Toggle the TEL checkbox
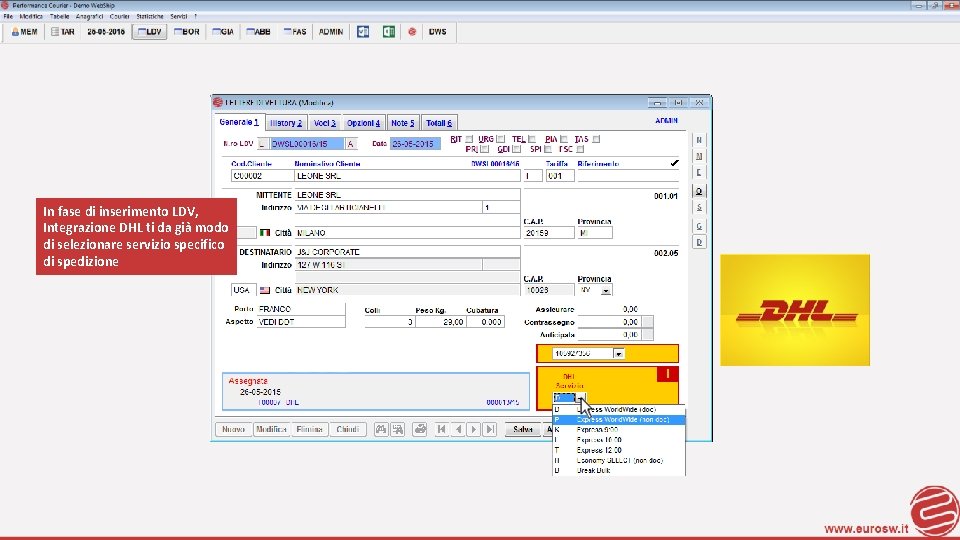 pyautogui.click(x=532, y=140)
